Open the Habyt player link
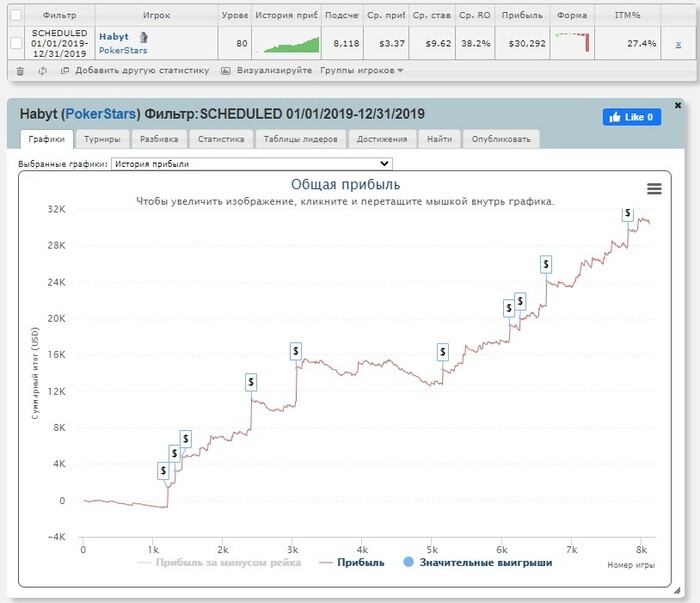 pyautogui.click(x=114, y=37)
